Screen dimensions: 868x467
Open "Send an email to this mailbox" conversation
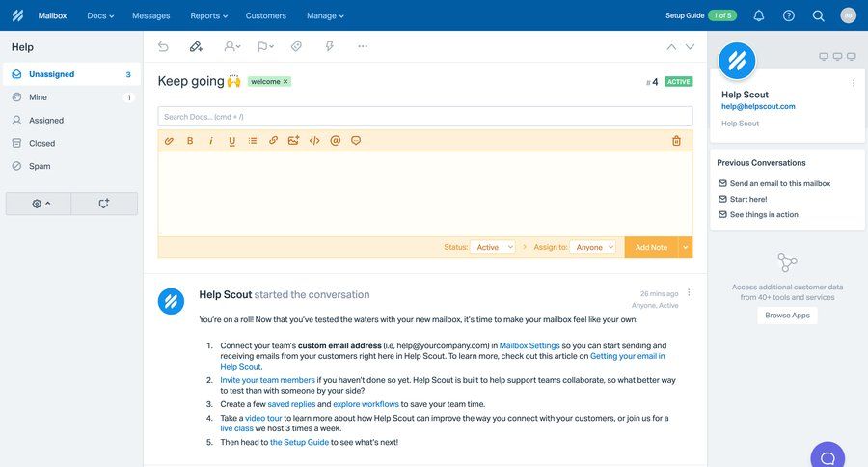click(x=780, y=183)
